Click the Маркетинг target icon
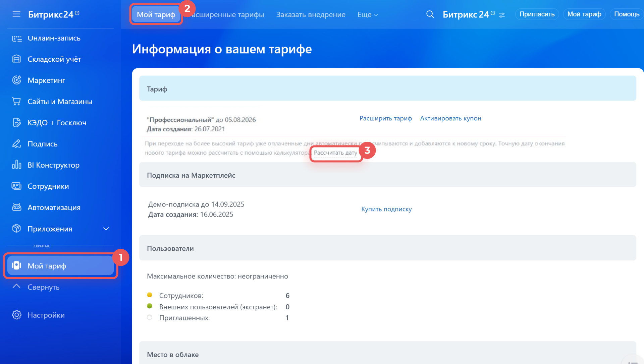The width and height of the screenshot is (644, 364). coord(16,80)
